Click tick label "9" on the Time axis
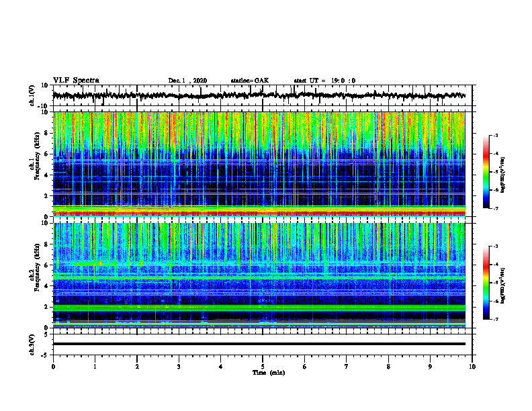 click(x=430, y=367)
